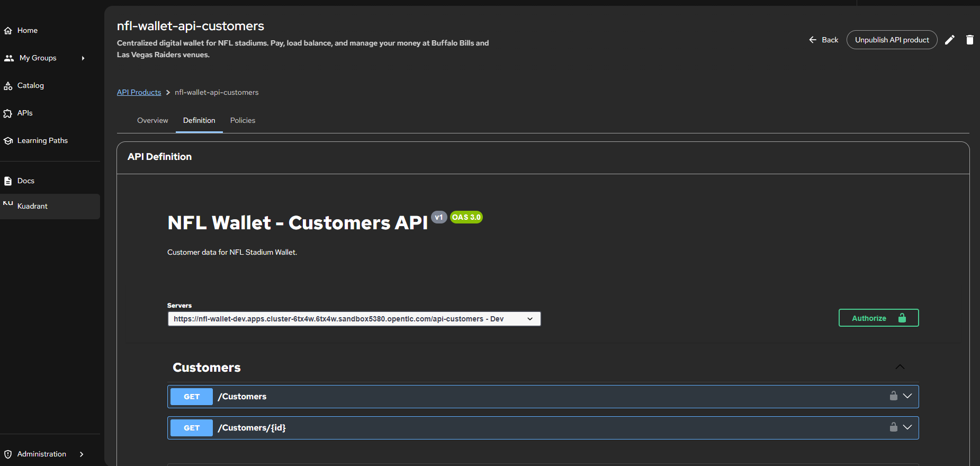
Task: Select Kuadrant in the sidebar
Action: point(32,207)
